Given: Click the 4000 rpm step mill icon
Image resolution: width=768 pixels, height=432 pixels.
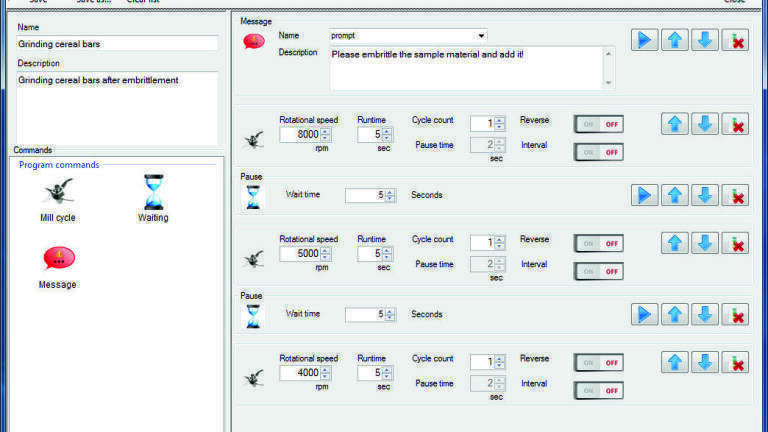Looking at the screenshot, I should click(x=254, y=378).
